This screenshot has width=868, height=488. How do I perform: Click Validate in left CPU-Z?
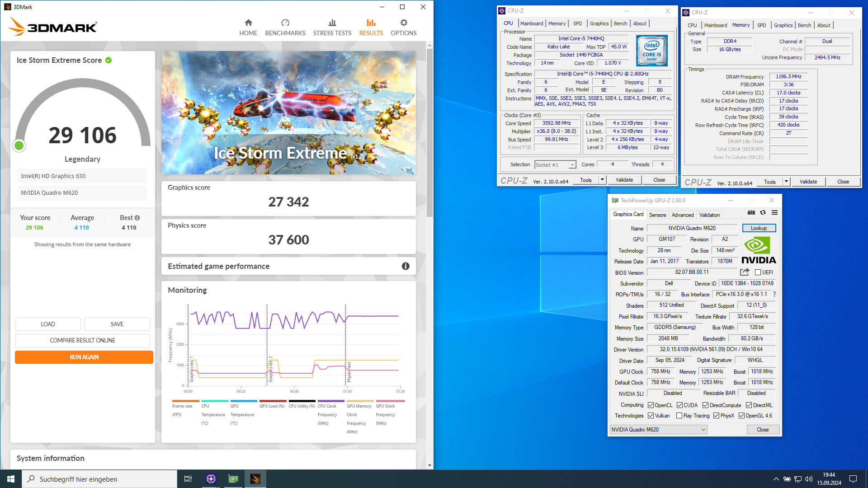[624, 180]
